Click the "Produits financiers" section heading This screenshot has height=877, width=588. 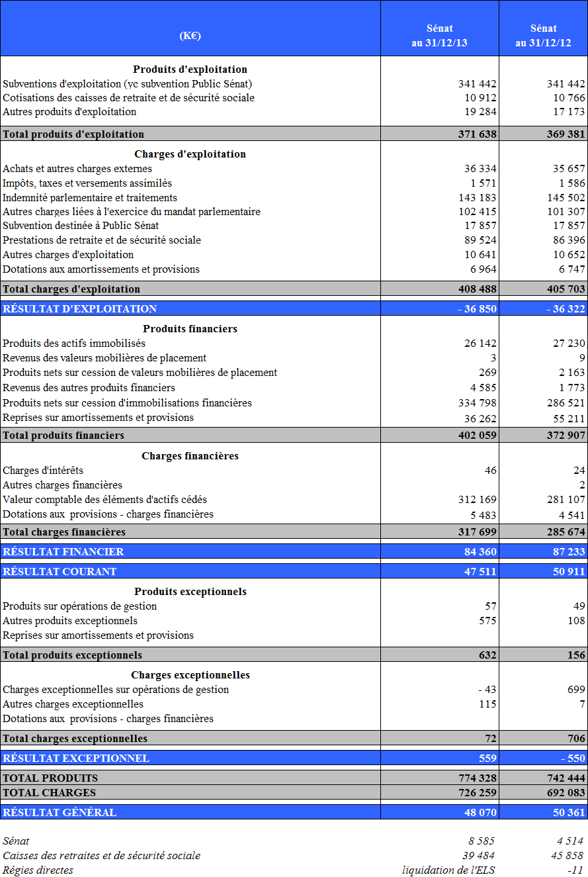190,329
